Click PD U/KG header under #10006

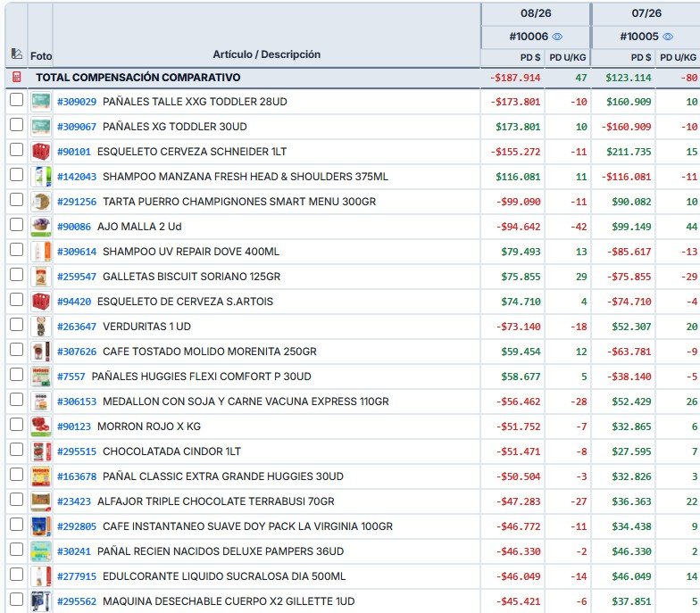pos(568,57)
